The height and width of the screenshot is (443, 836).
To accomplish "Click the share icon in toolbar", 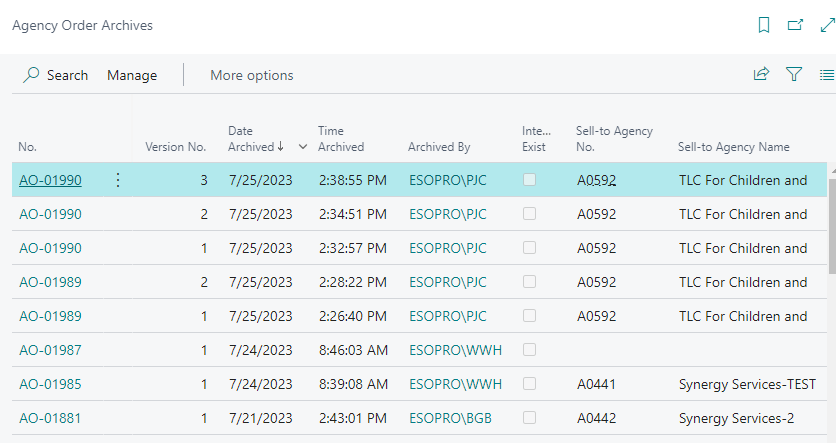I will [762, 74].
